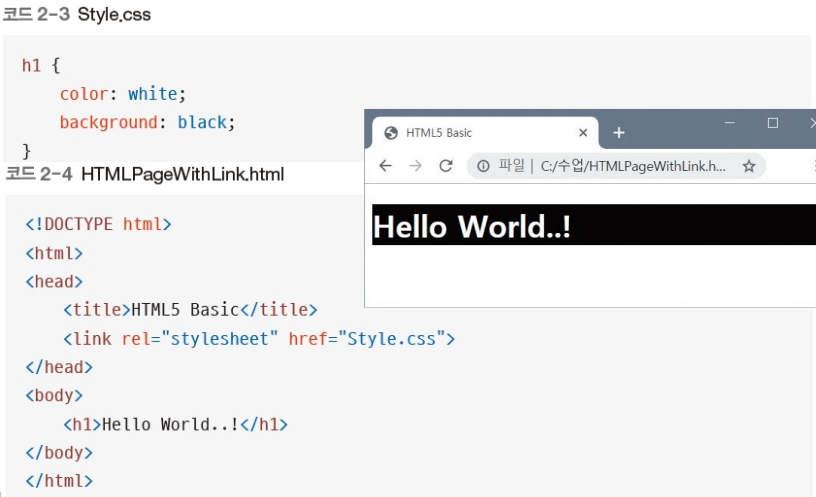Click the 'color: white;' code line

tap(123, 94)
